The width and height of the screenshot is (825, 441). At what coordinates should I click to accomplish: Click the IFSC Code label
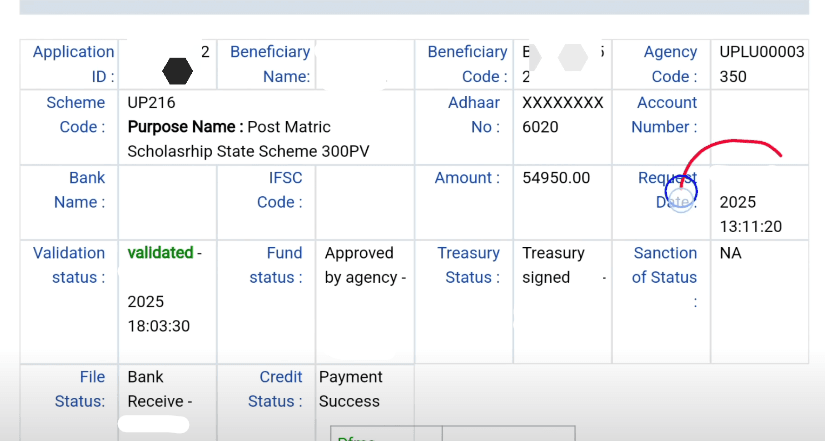279,190
